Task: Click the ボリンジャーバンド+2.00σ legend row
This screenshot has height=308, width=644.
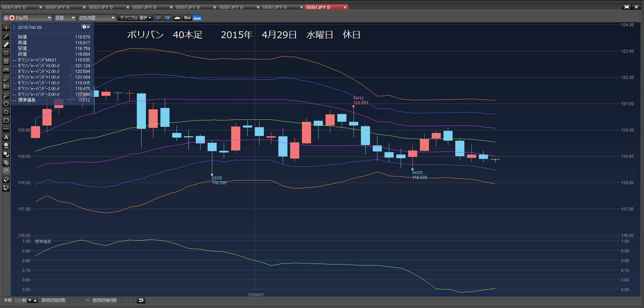Action: point(51,72)
